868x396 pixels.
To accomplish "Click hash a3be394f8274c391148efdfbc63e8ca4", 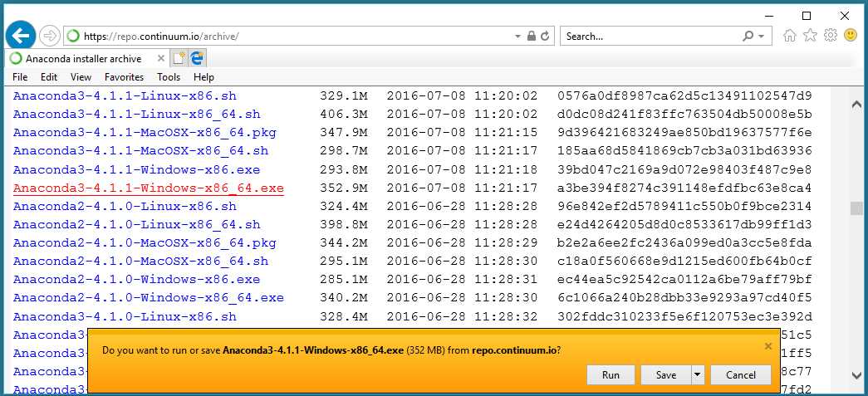I will click(x=684, y=188).
